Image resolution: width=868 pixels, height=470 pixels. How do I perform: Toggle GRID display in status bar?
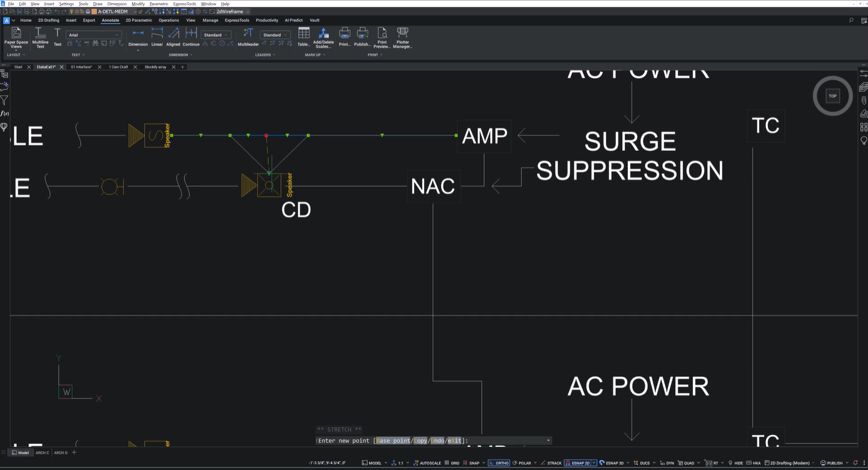point(452,463)
